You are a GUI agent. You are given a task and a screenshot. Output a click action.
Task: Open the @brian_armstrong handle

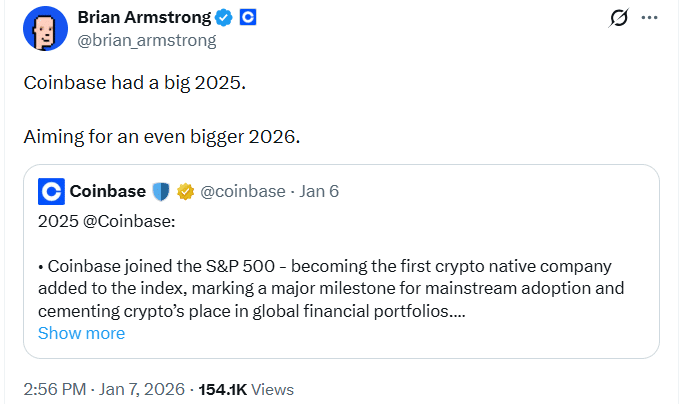click(145, 41)
